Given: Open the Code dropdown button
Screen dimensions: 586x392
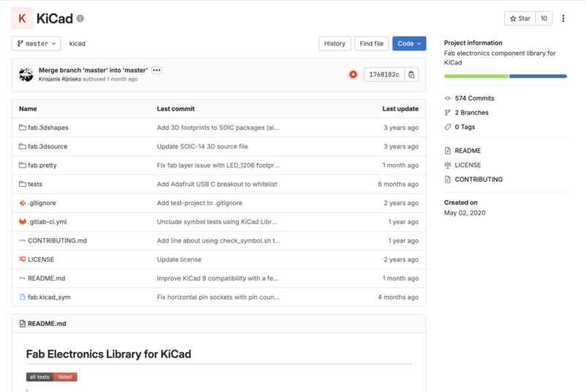Looking at the screenshot, I should pyautogui.click(x=409, y=44).
